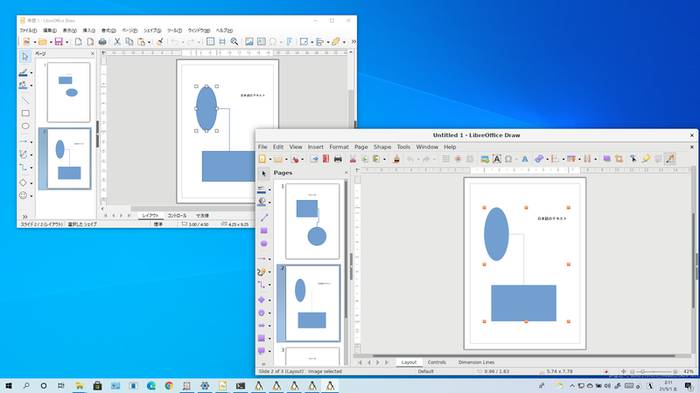Adjust zoom slider in front window status bar

pyautogui.click(x=655, y=371)
